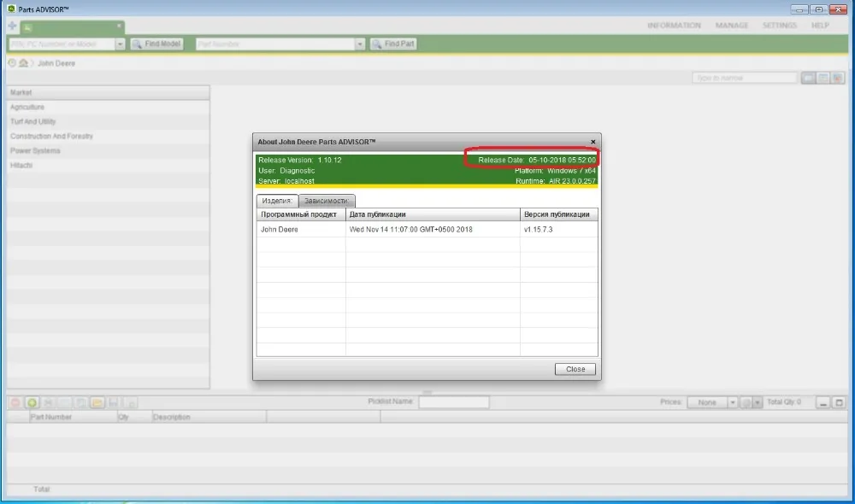Click Программный продукт column header
The height and width of the screenshot is (504, 855).
pos(301,214)
